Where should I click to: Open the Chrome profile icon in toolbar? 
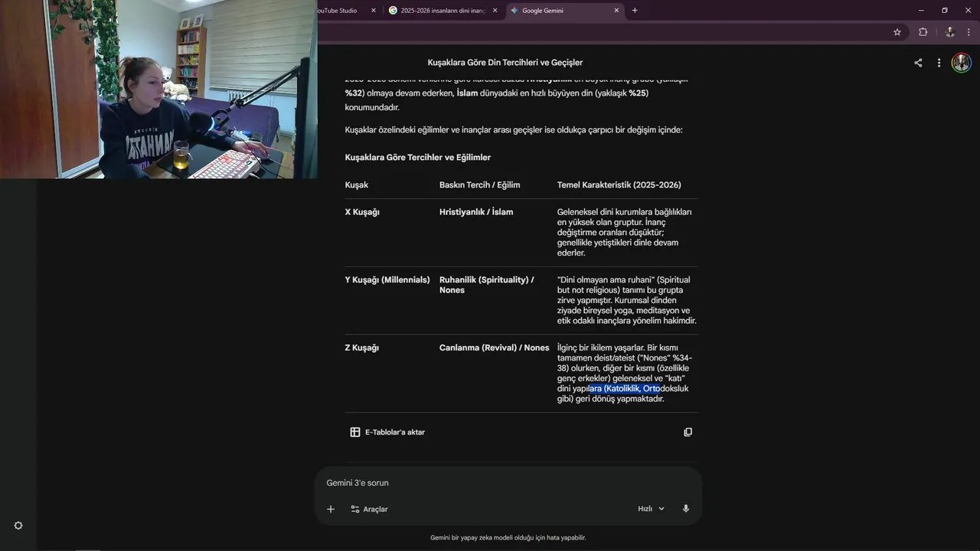(949, 32)
